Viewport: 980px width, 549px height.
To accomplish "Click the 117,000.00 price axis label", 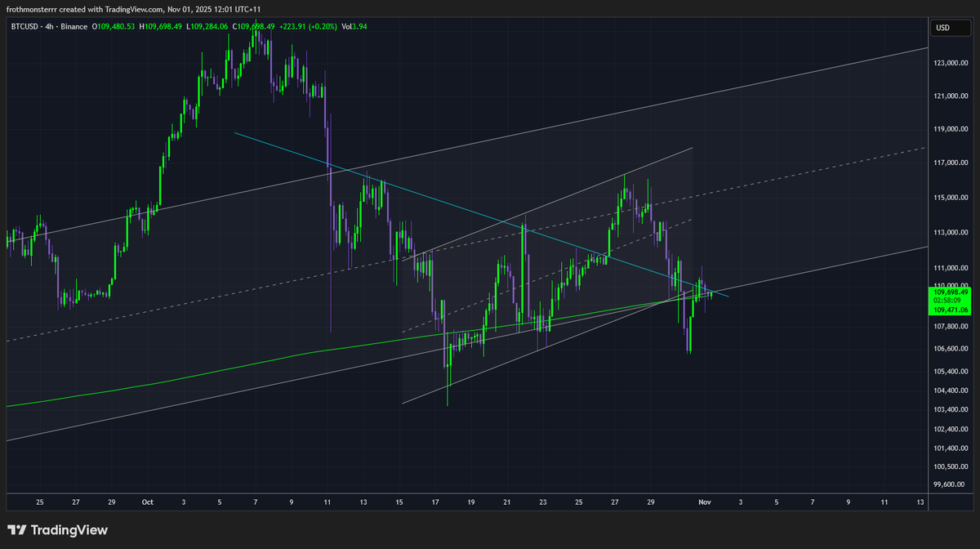I will pos(952,163).
